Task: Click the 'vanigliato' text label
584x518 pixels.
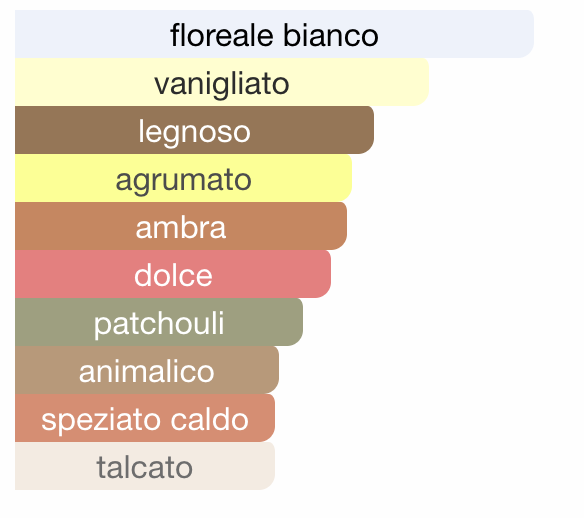Action: coord(222,85)
